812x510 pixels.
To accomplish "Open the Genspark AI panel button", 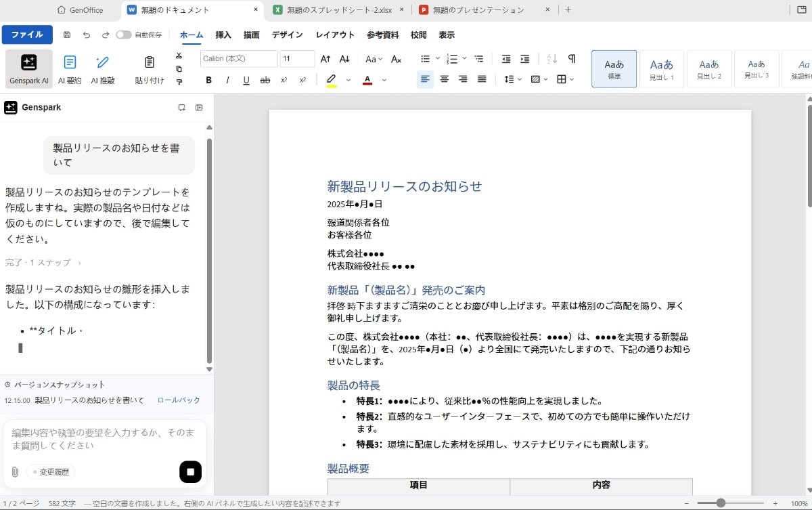I will tap(28, 70).
